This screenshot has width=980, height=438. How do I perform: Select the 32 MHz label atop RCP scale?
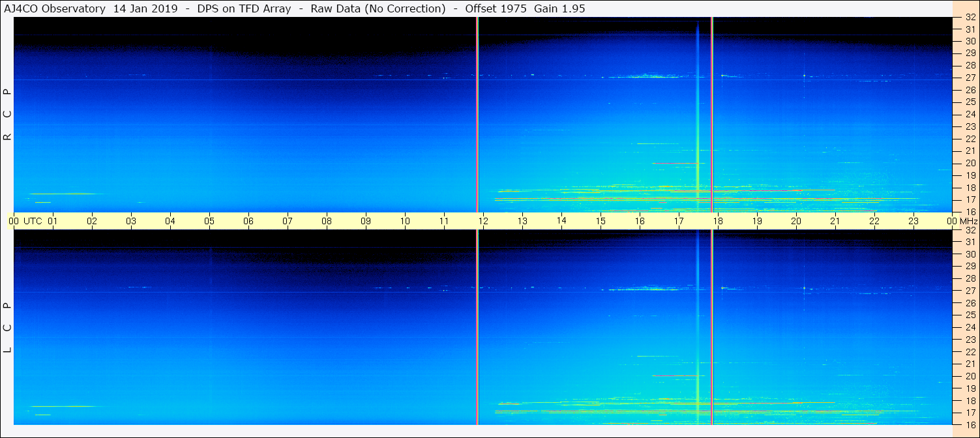coord(970,18)
